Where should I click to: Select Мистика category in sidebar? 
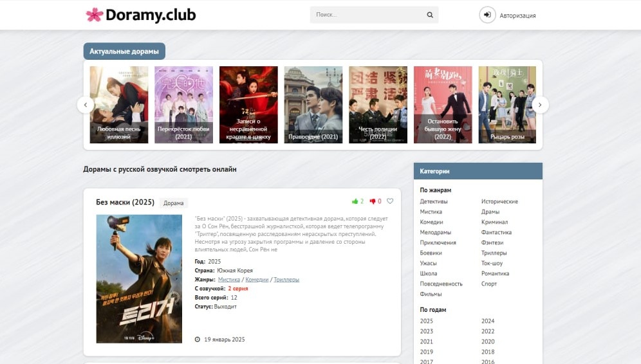coord(431,212)
